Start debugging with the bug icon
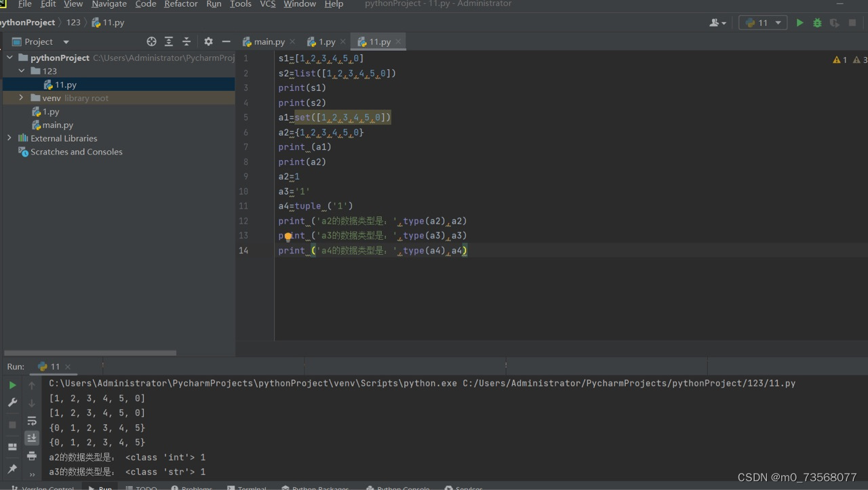 pyautogui.click(x=817, y=22)
